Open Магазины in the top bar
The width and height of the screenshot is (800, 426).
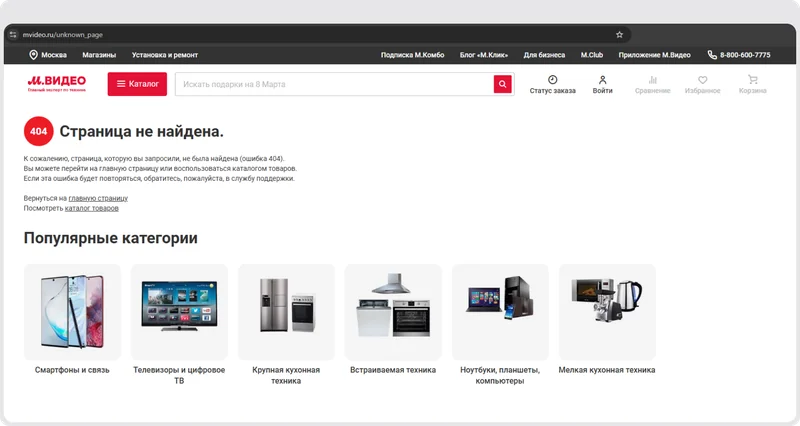coord(99,55)
